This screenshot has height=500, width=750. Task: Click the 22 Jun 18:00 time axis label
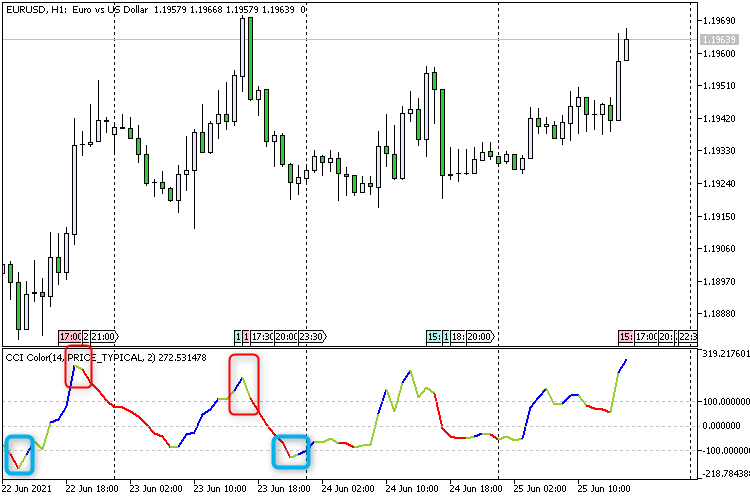coord(92,489)
